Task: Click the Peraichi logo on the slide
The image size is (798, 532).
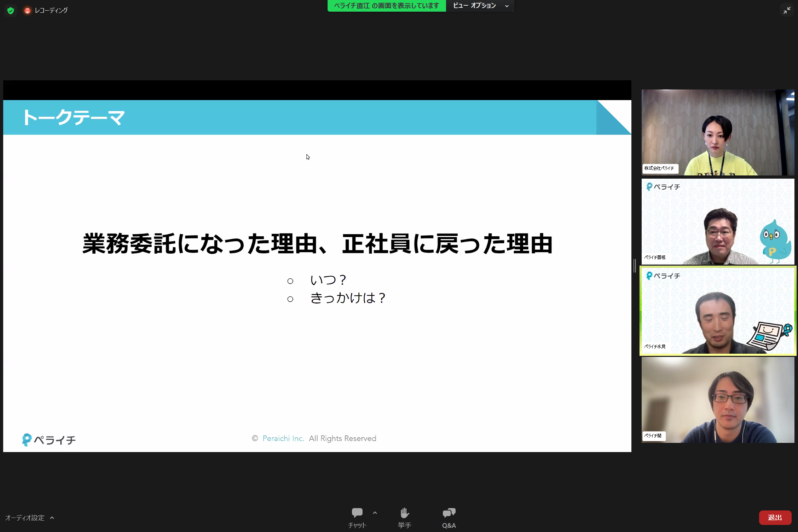Action: (x=49, y=440)
